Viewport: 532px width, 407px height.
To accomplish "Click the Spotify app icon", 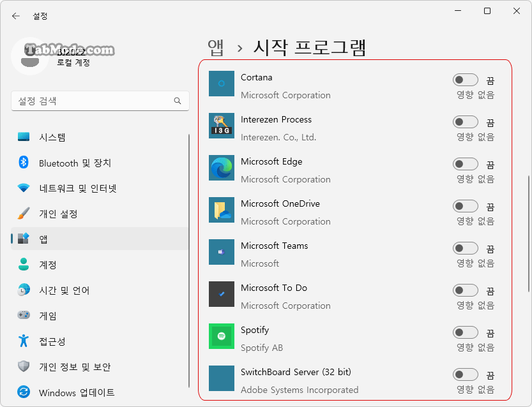I will 222,336.
